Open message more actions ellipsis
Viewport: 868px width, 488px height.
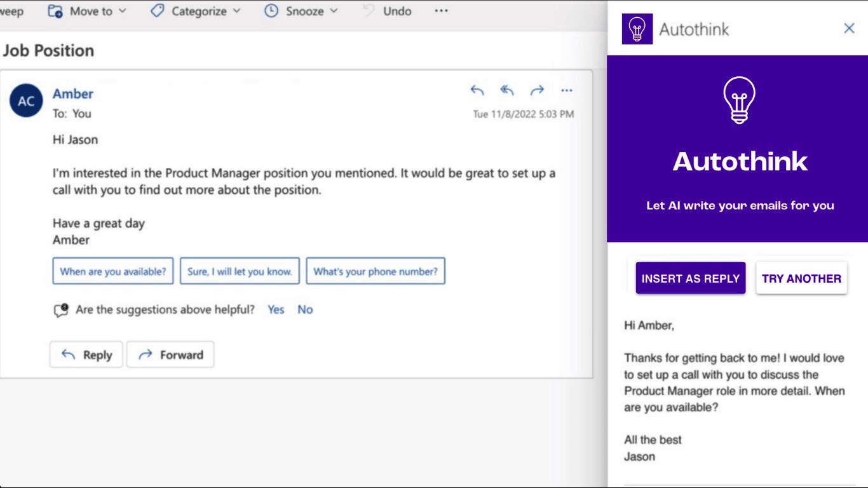[x=567, y=90]
